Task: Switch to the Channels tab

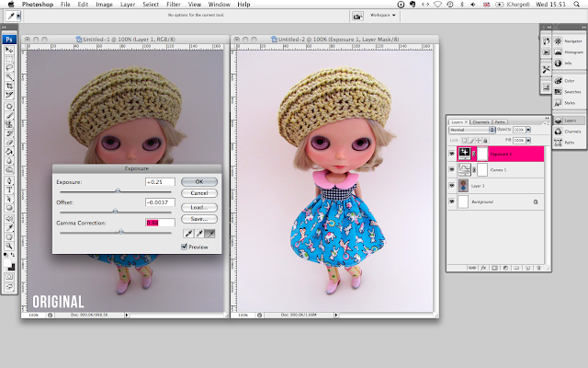Action: (x=481, y=121)
